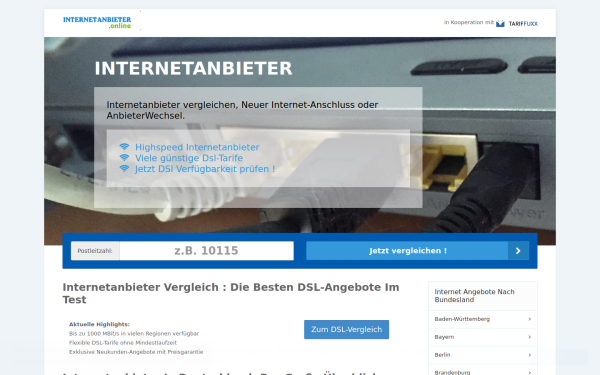Select the In Kooperation mit text
Screen dimensions: 600x375
click(469, 23)
